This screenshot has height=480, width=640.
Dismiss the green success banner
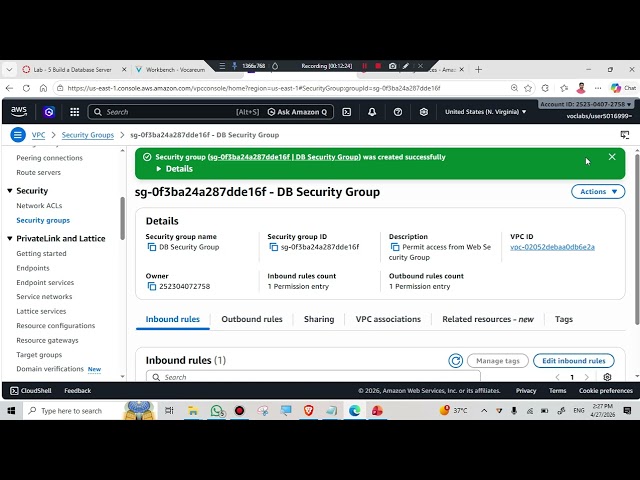[x=612, y=157]
